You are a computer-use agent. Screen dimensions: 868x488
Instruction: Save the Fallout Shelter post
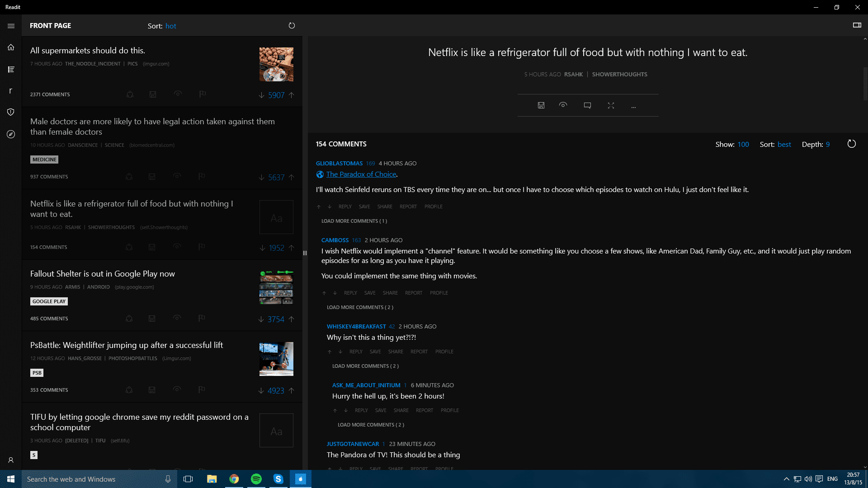pyautogui.click(x=152, y=319)
